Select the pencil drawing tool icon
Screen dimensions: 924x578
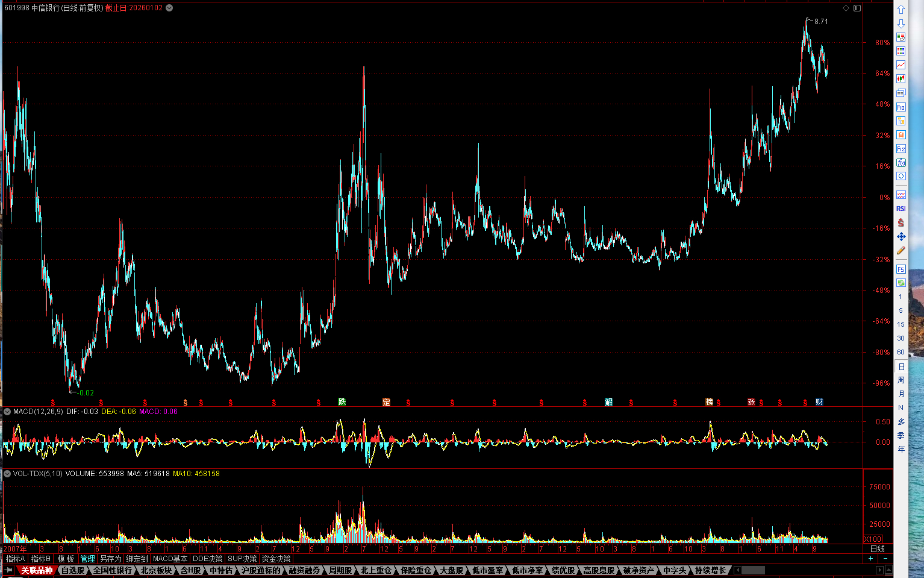(901, 251)
